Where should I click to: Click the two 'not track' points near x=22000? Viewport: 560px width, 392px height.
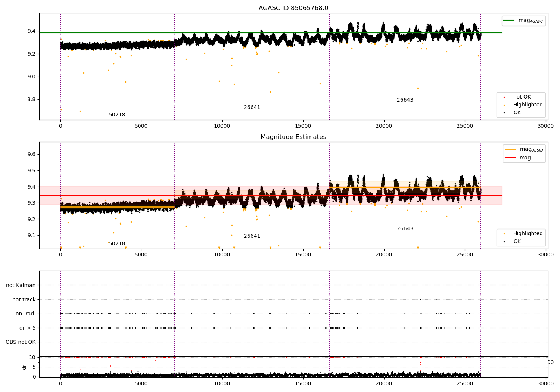pos(421,299)
